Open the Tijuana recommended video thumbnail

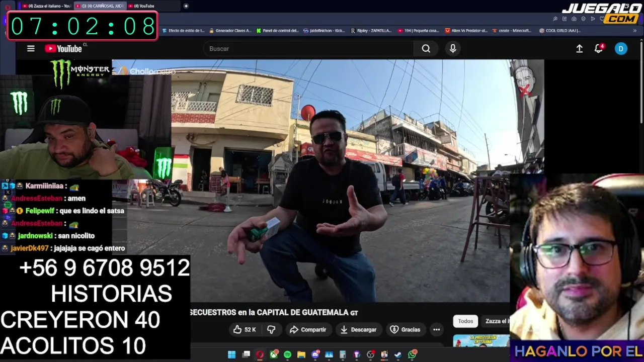click(x=481, y=341)
